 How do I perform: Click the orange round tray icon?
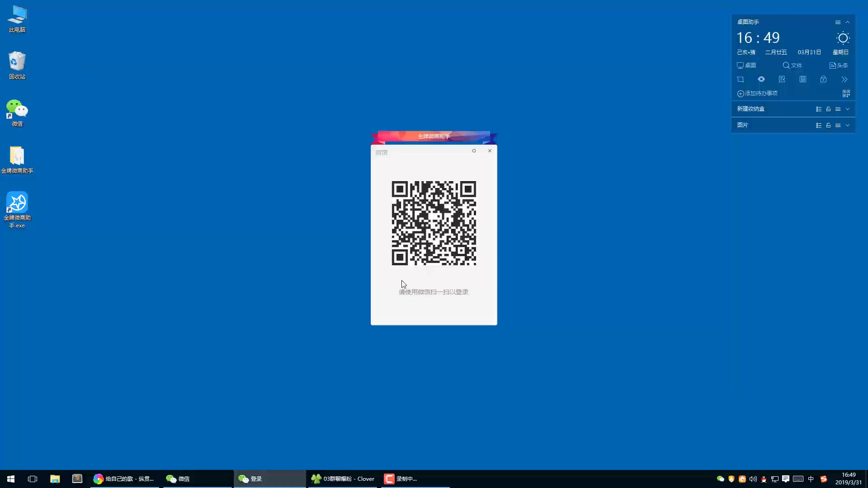(742, 479)
